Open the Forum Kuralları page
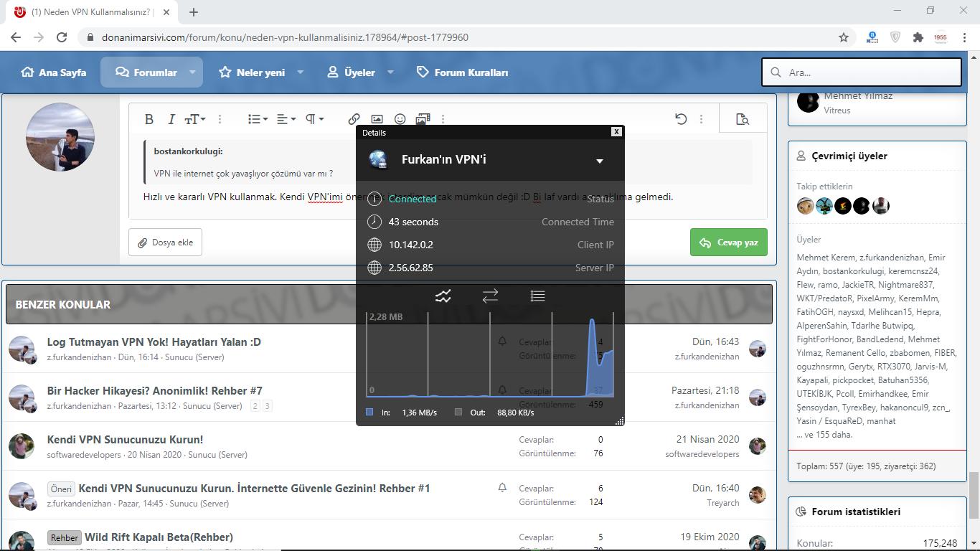 pyautogui.click(x=462, y=72)
